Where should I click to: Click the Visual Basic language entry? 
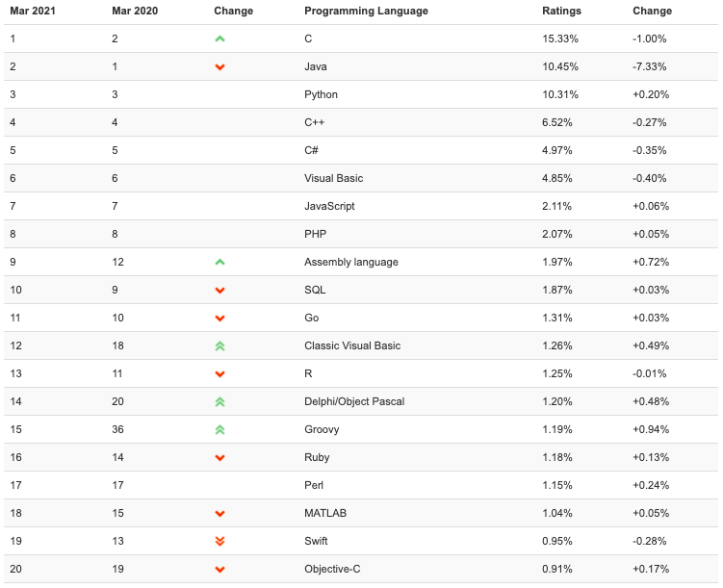pos(333,178)
